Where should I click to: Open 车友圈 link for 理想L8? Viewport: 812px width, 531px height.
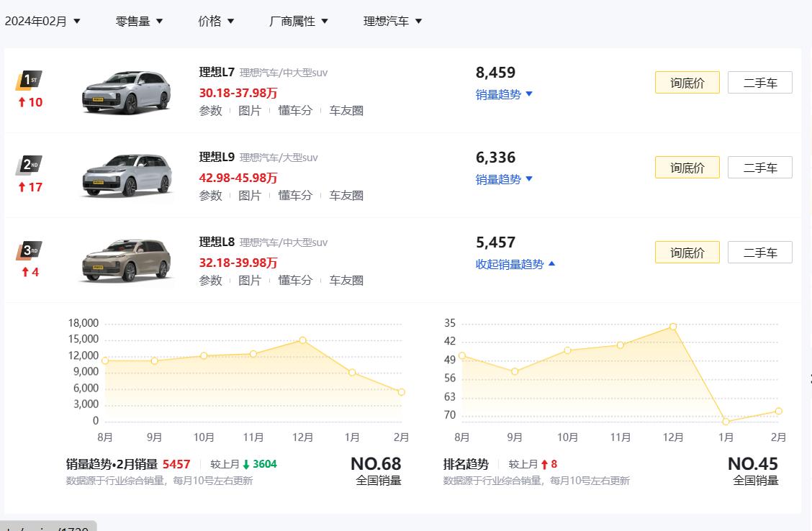(346, 280)
